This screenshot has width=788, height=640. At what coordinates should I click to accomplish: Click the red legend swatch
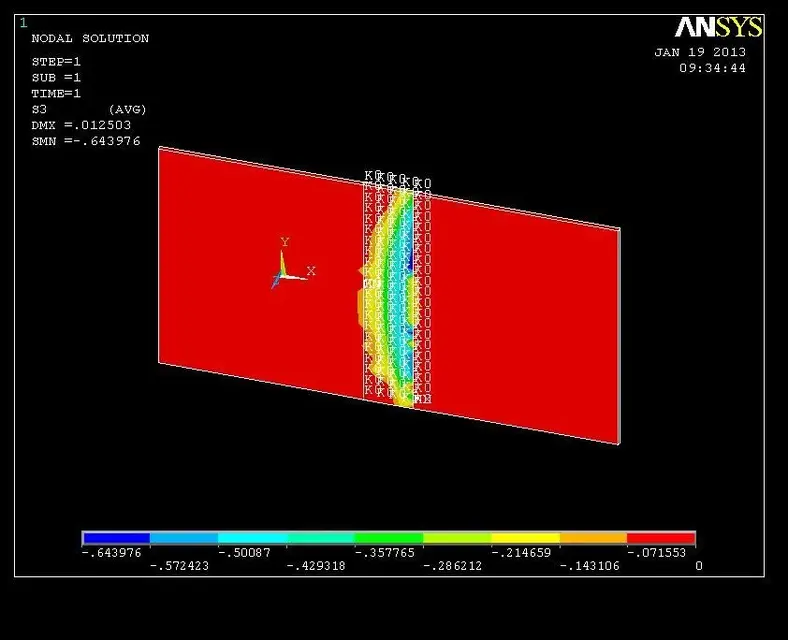pyautogui.click(x=661, y=538)
